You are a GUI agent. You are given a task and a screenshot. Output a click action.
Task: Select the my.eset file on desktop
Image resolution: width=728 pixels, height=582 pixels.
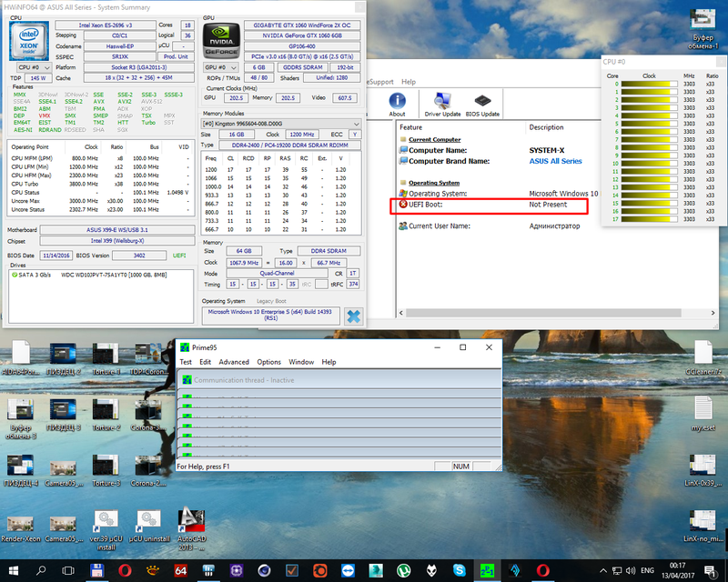tap(703, 414)
